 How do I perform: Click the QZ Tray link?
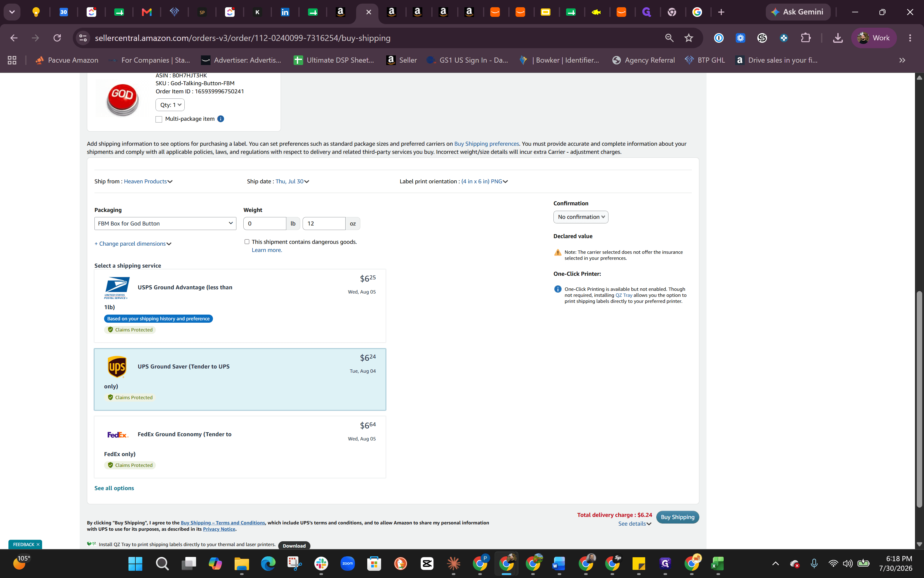(624, 295)
